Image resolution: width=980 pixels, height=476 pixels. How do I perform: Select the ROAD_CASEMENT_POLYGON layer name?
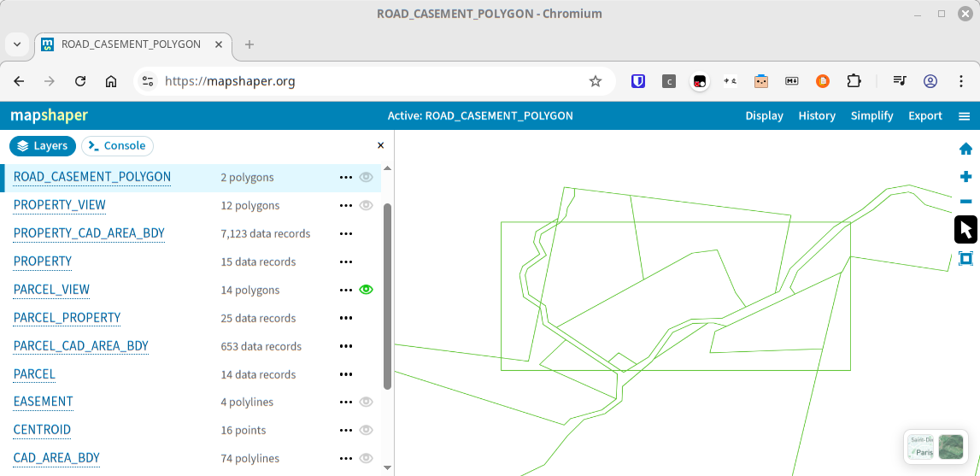tap(92, 177)
